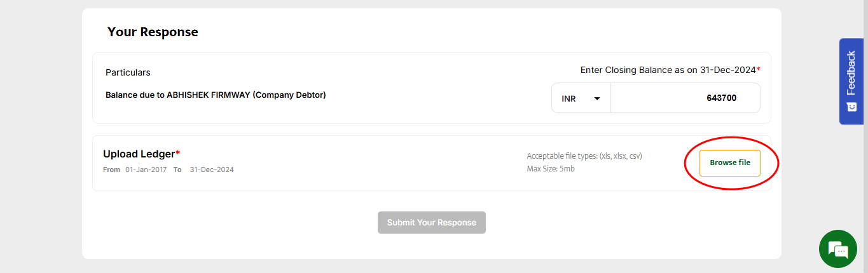
Task: Click the Your Response heading
Action: (153, 32)
